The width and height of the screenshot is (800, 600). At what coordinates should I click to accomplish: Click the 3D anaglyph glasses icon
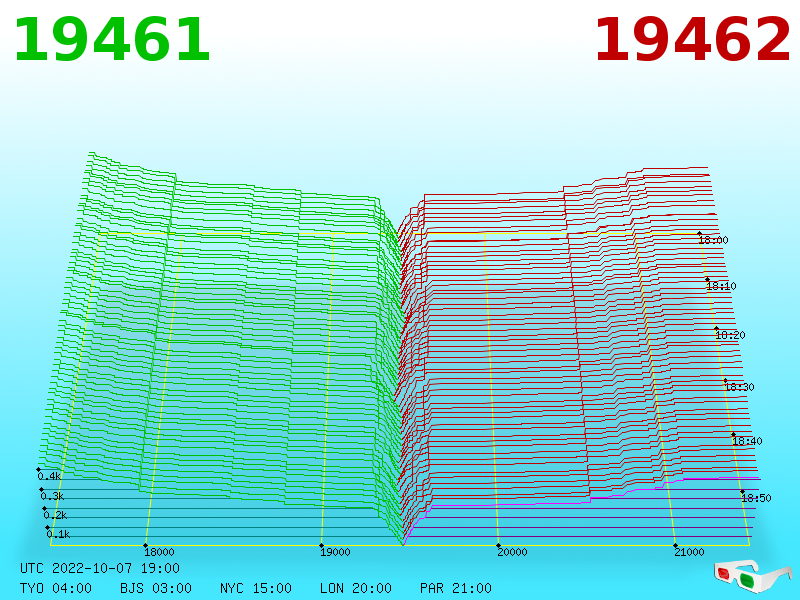pyautogui.click(x=752, y=576)
